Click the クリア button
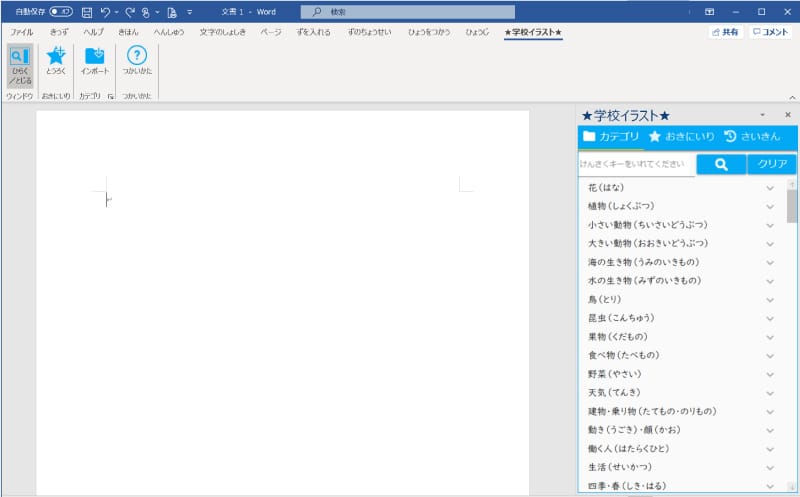This screenshot has height=497, width=800. (x=771, y=164)
